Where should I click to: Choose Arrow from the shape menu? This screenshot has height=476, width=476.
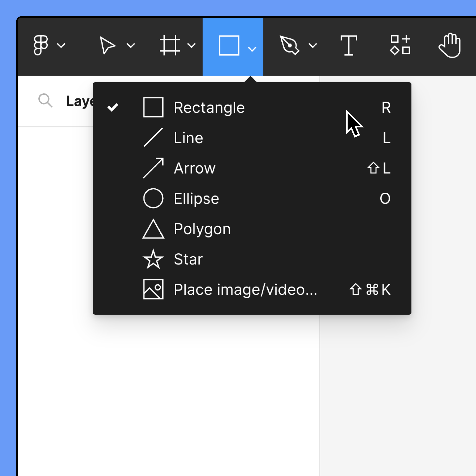195,168
